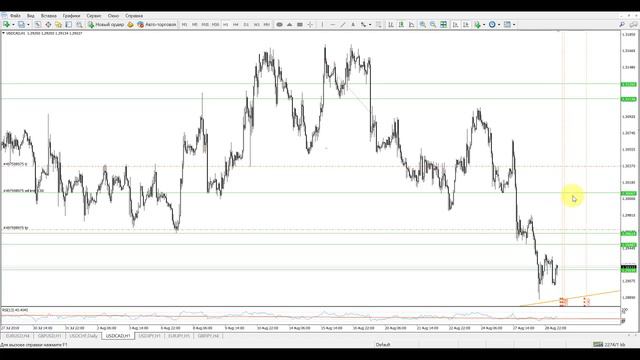Click the profiles icon
The image size is (640, 360).
(21, 24)
